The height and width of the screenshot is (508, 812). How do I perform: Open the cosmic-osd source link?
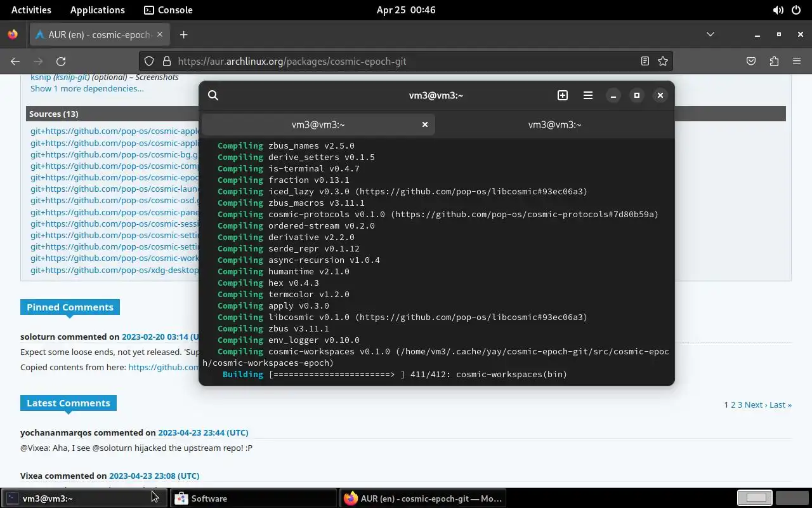click(x=114, y=200)
